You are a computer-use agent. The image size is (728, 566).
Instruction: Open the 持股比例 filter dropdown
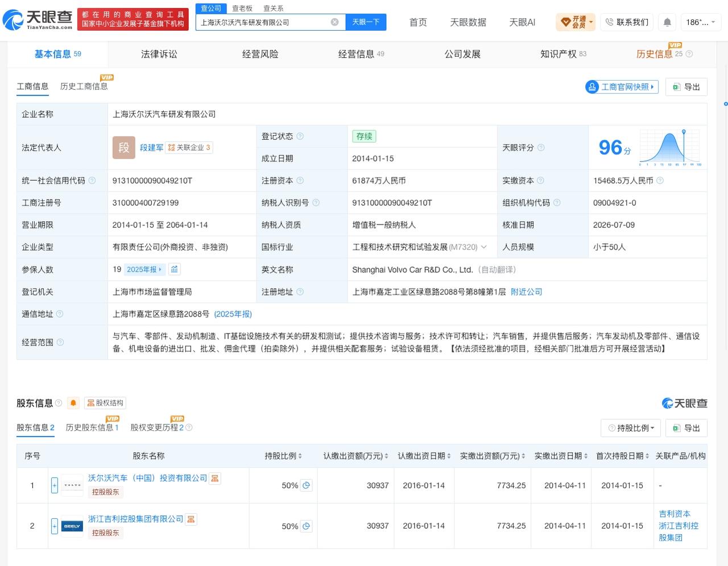point(631,428)
